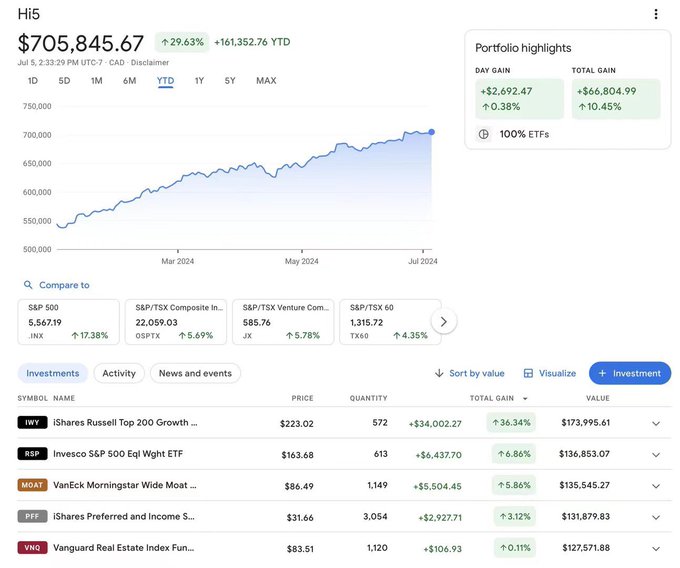The height and width of the screenshot is (568, 680).
Task: Open the three-dot more options menu
Action: (656, 14)
